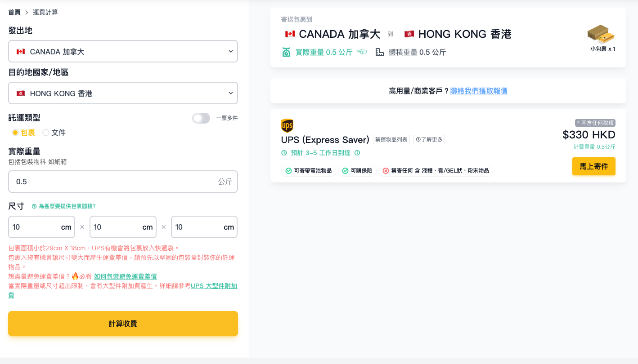
Task: Select the 包裹 radio button
Action: tap(15, 133)
